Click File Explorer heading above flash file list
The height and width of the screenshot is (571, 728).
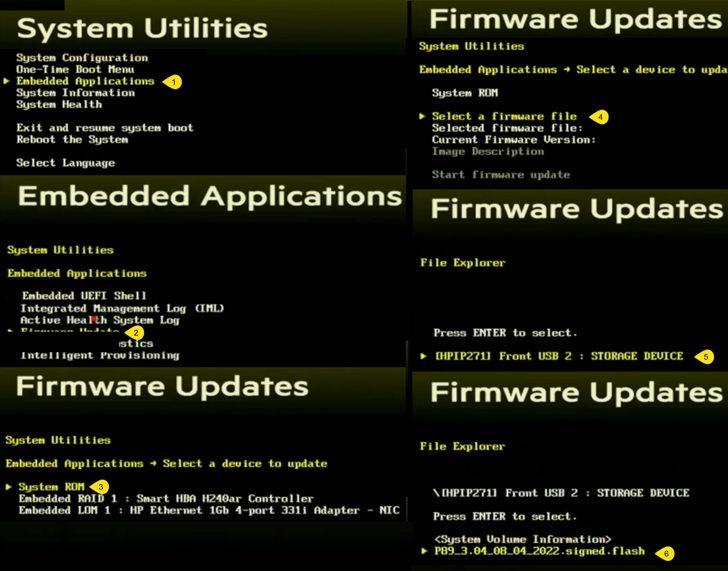(462, 446)
